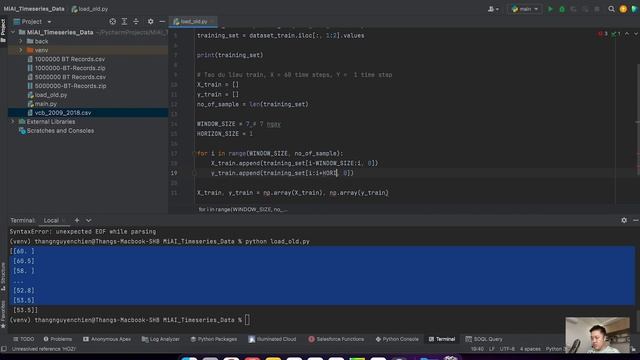Click the Project side tool window button

click(3, 30)
